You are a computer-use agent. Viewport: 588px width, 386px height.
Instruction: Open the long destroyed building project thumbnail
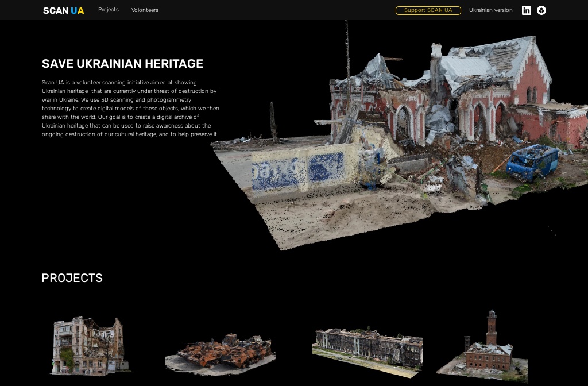click(x=367, y=349)
